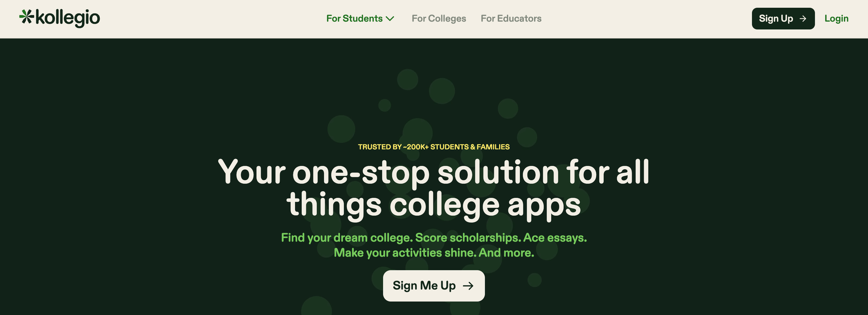This screenshot has width=868, height=315.
Task: Open the Login link
Action: tap(836, 18)
